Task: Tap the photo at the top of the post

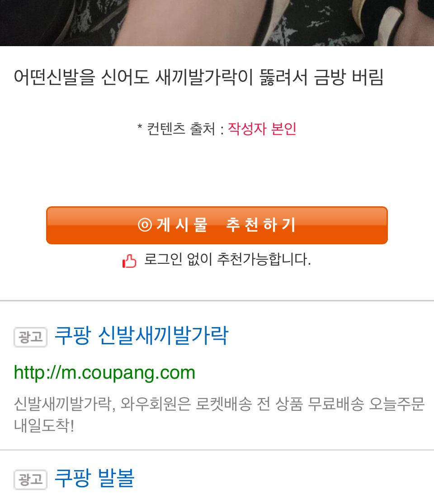Action: tap(217, 23)
